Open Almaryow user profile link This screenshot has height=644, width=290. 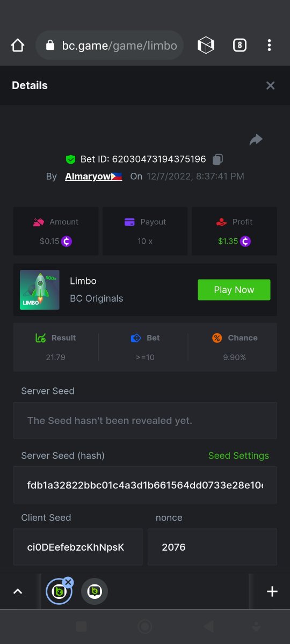pos(93,177)
